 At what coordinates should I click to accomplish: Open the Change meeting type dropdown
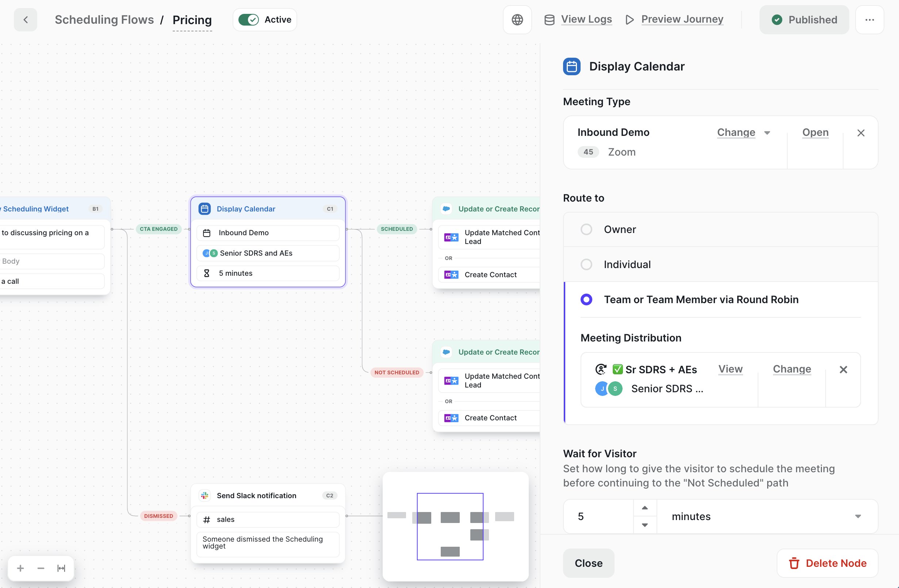743,133
